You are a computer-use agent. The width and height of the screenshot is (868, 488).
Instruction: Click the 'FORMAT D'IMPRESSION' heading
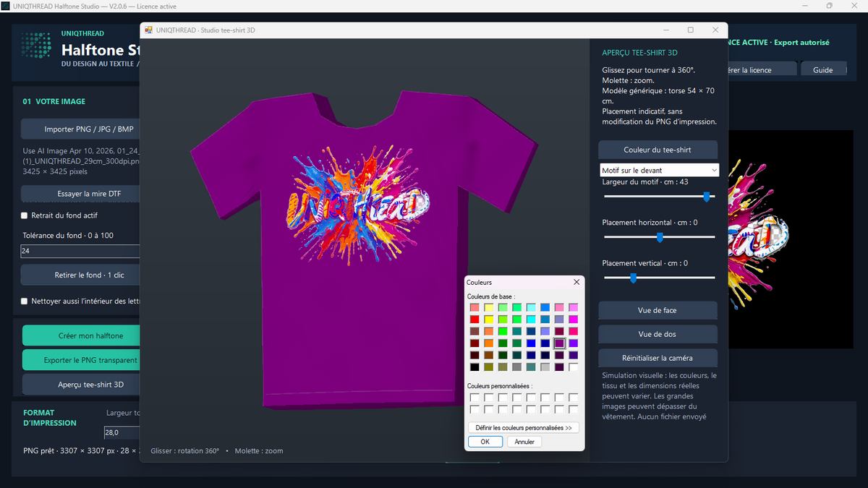tap(50, 418)
